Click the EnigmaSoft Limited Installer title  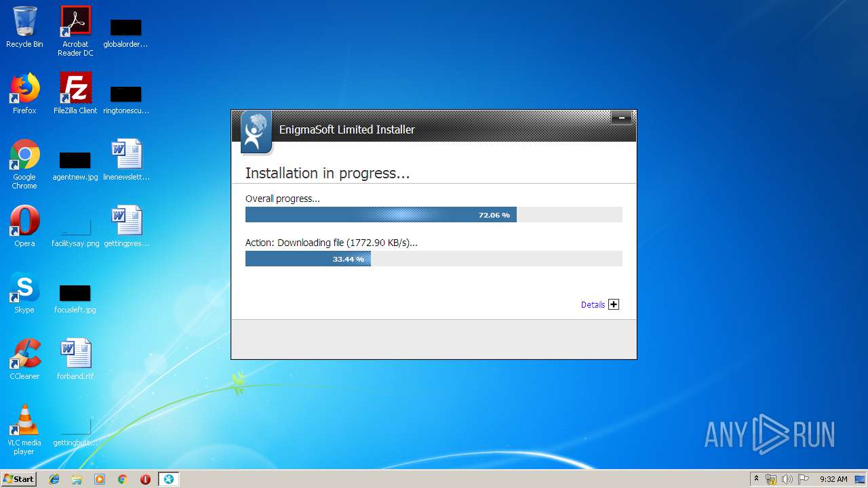(x=347, y=129)
